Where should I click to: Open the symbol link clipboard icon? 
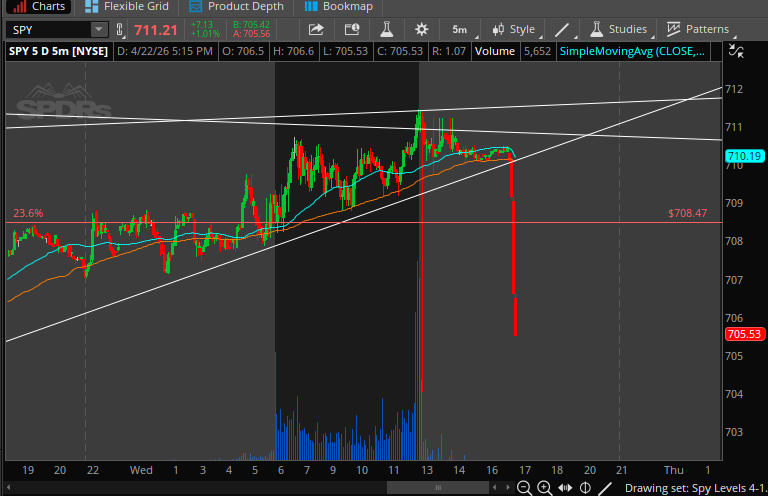point(119,30)
